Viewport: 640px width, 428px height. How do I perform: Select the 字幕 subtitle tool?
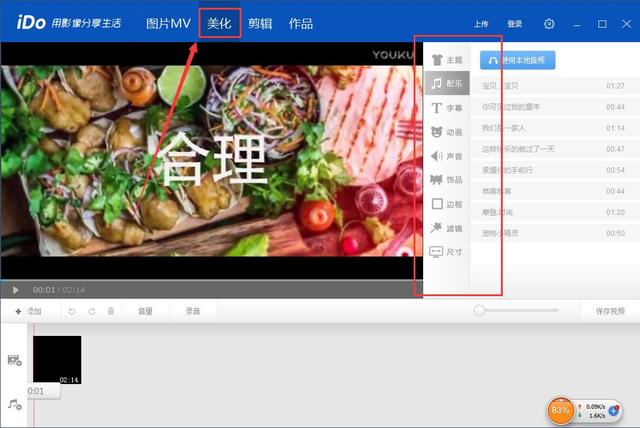tap(445, 107)
